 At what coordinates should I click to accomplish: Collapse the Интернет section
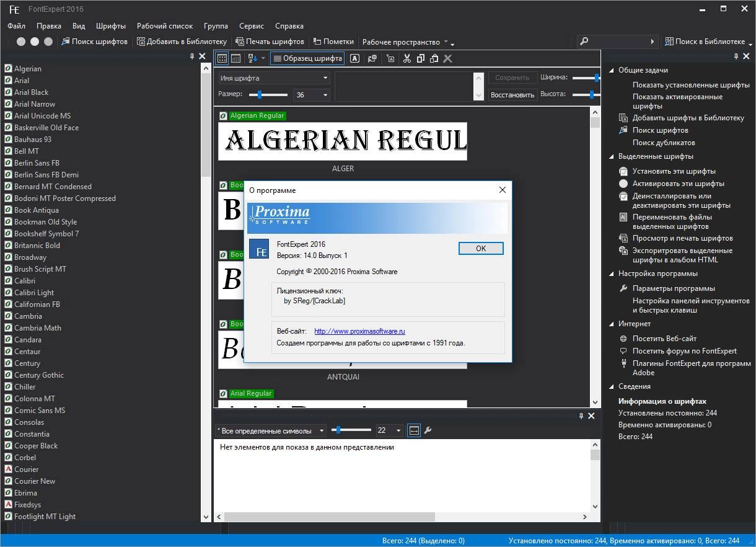pyautogui.click(x=611, y=324)
